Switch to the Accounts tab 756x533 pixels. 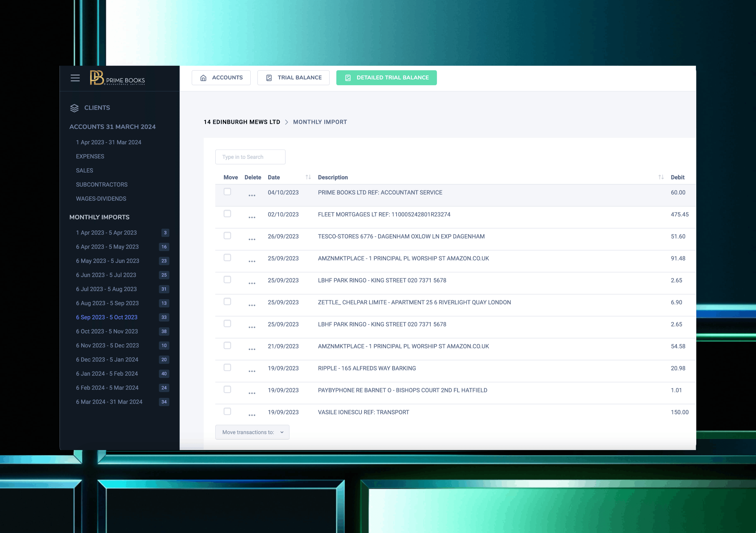[x=221, y=78]
